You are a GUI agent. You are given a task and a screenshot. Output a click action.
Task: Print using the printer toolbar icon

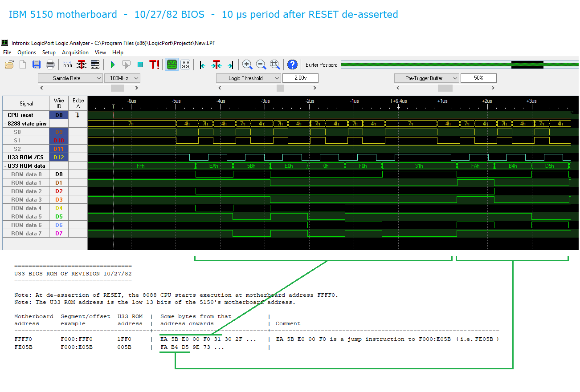tap(50, 65)
